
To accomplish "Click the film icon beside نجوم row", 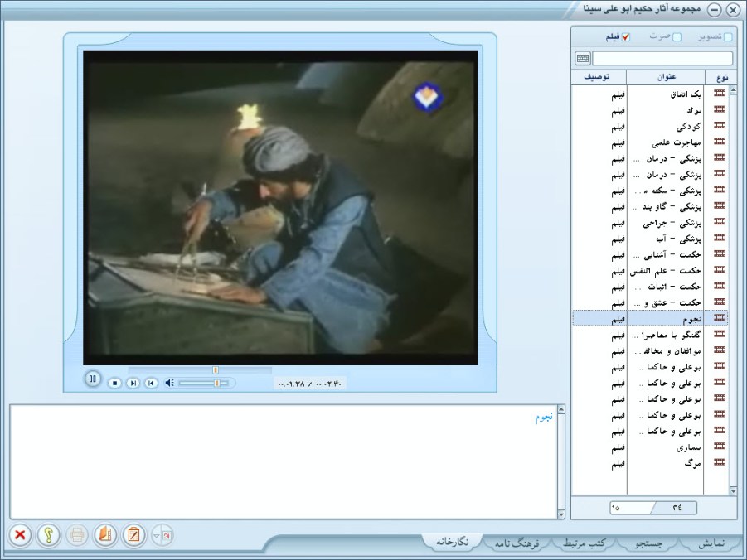I will 720,318.
